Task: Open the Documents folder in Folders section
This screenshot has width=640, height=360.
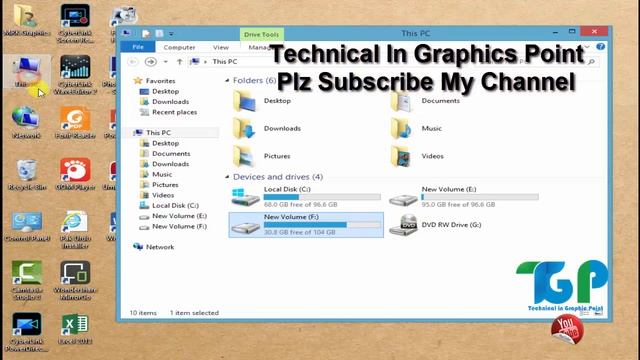Action: point(425,101)
